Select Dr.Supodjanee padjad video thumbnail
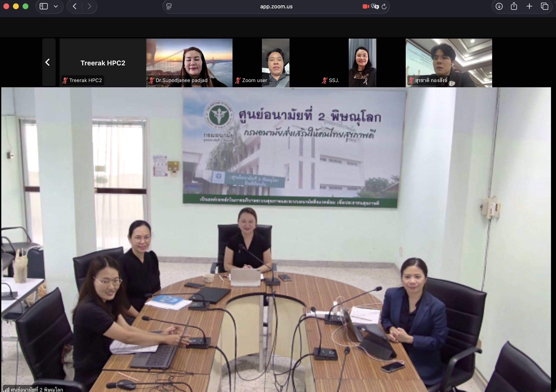This screenshot has height=392, width=556. click(189, 63)
